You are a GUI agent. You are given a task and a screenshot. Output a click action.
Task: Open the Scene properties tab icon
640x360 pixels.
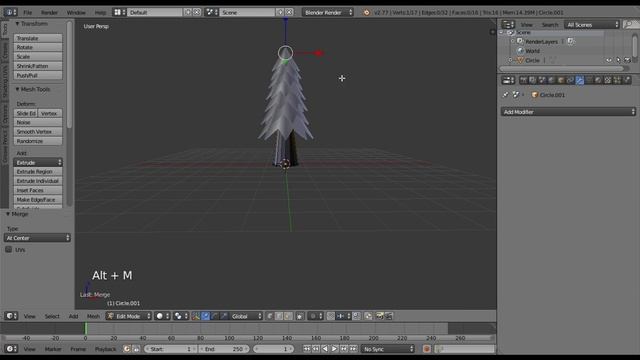(542, 80)
